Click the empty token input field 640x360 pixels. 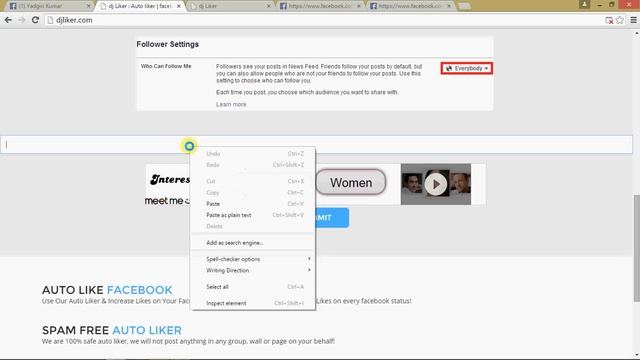point(316,144)
